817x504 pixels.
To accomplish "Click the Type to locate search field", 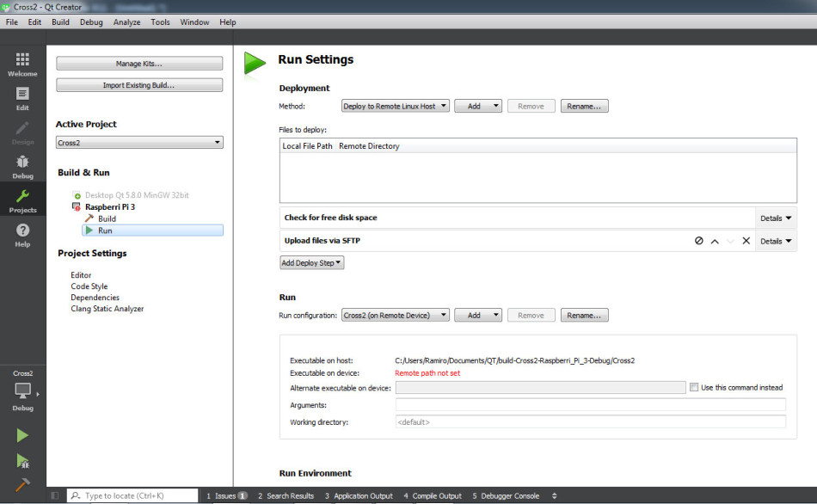I will (132, 495).
